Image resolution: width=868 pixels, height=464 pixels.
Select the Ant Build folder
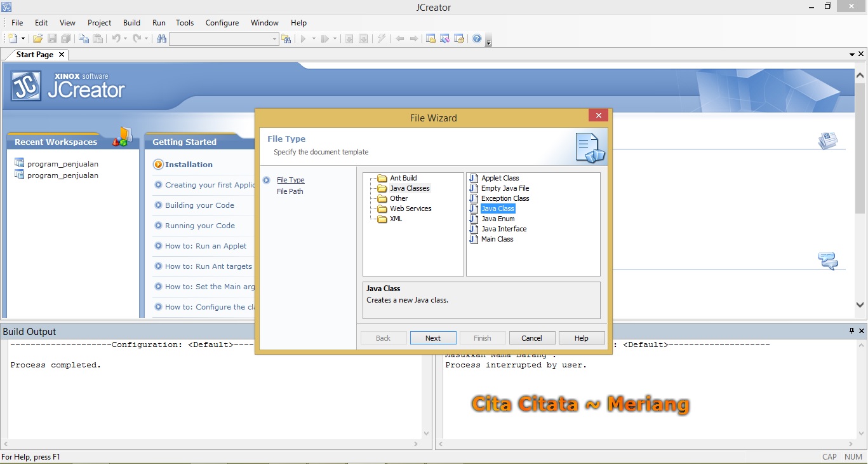(x=403, y=178)
